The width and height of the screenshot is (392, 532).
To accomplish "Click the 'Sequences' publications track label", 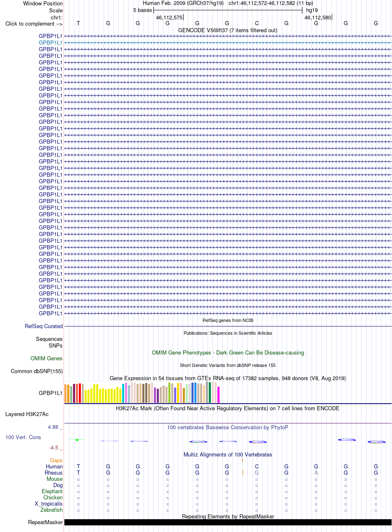I will (49, 339).
